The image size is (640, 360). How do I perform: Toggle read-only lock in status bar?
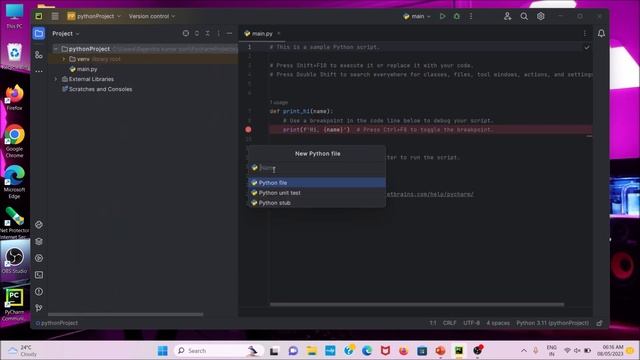pyautogui.click(x=599, y=323)
